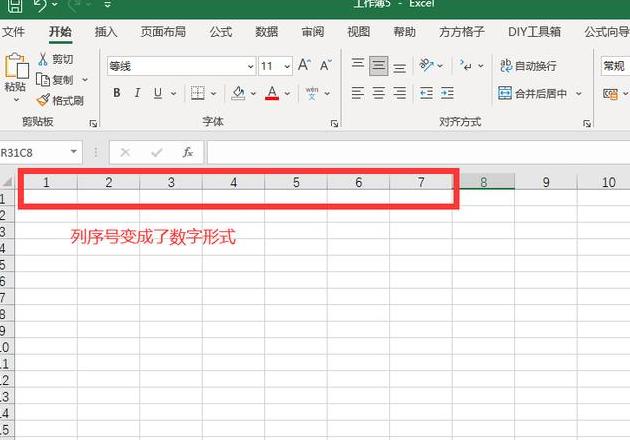Click the decrease font size icon
This screenshot has width=630, height=440.
point(325,65)
